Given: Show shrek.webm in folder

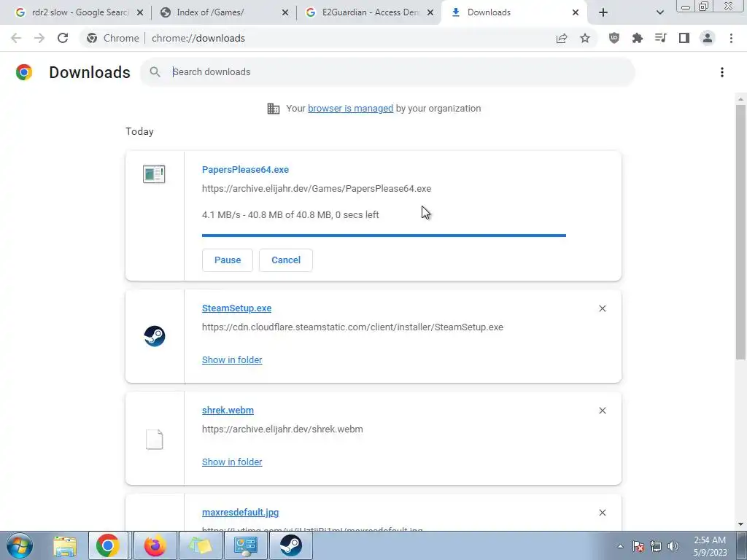Looking at the screenshot, I should pos(232,462).
